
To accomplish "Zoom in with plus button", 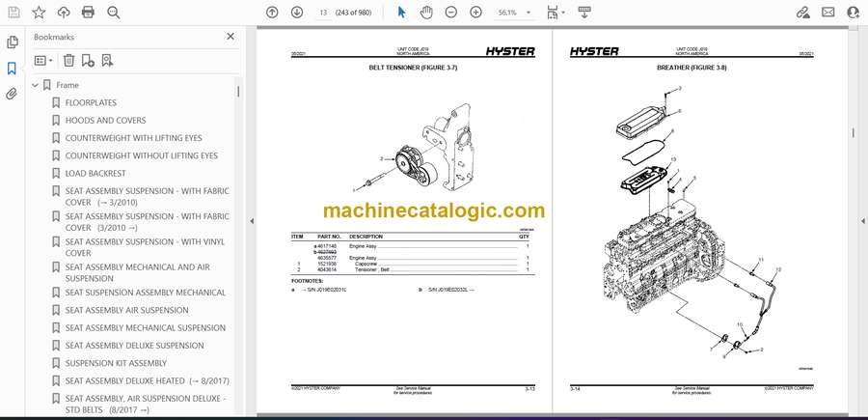I will point(476,13).
